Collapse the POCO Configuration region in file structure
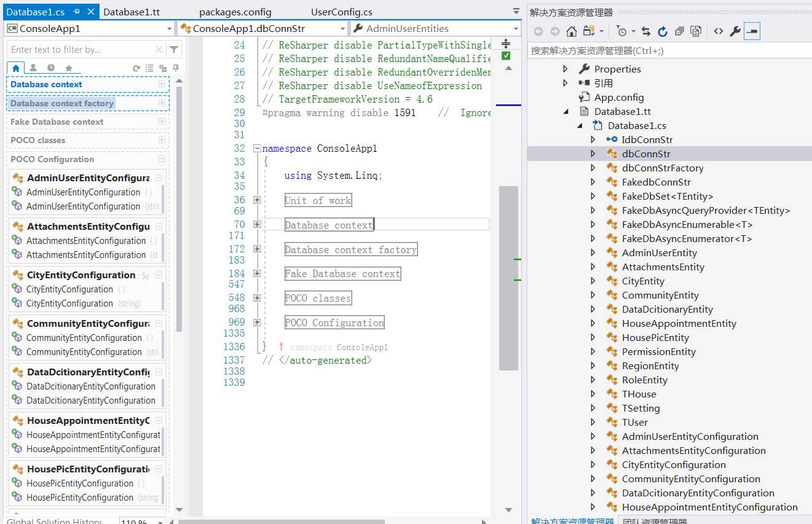Viewport: 812px width, 524px height. (x=162, y=159)
